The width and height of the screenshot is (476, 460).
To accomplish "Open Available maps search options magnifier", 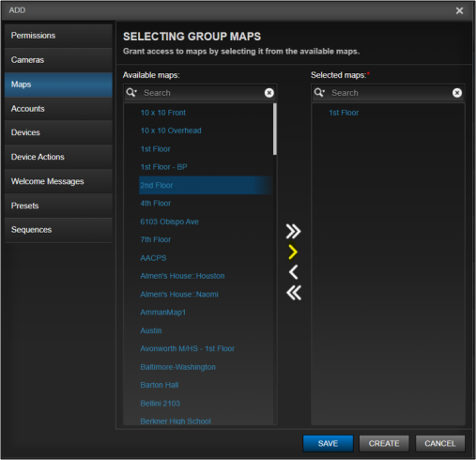I will pos(131,92).
